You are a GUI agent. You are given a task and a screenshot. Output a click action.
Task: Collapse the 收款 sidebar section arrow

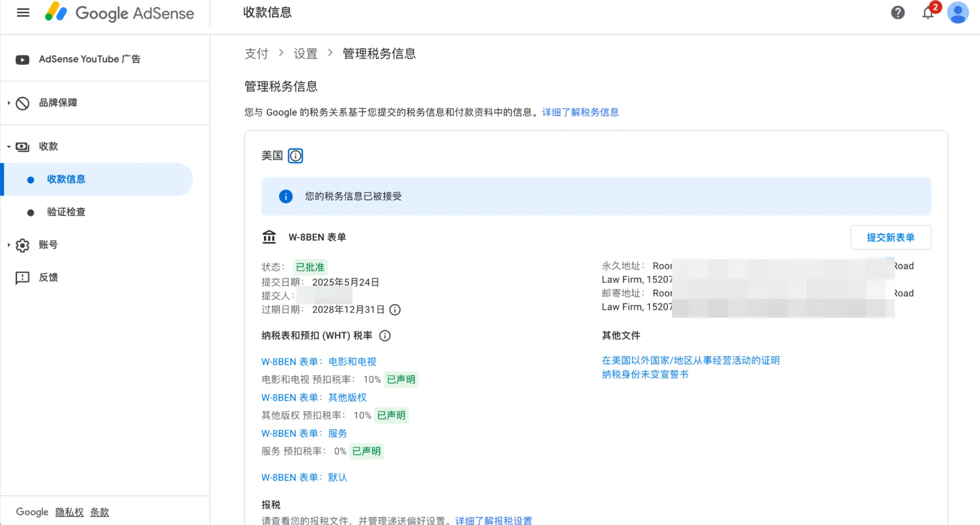(x=9, y=147)
